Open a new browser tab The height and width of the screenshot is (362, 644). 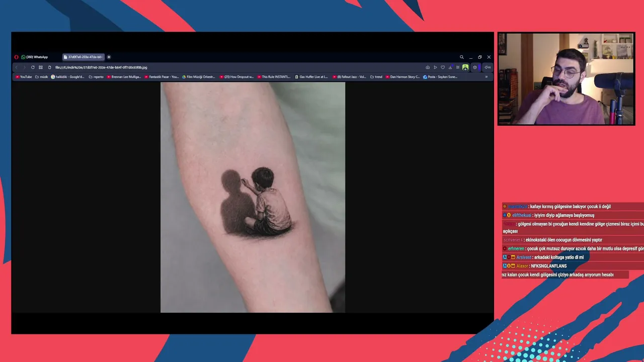109,57
